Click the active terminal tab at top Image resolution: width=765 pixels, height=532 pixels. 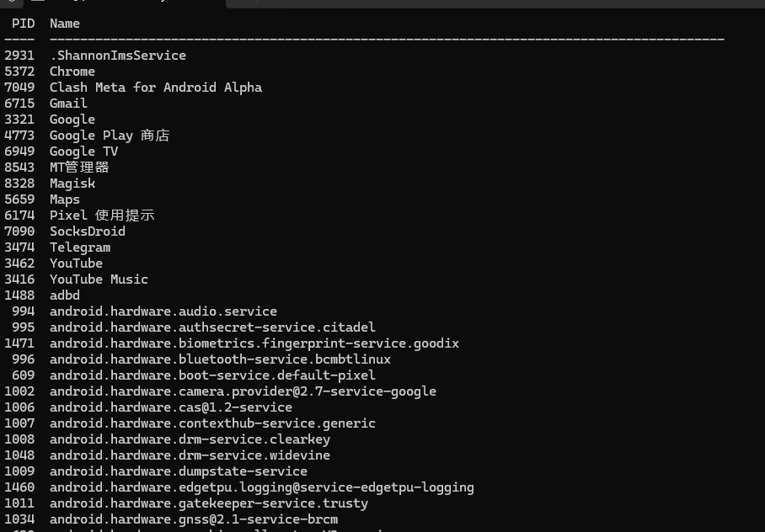[x=125, y=3]
